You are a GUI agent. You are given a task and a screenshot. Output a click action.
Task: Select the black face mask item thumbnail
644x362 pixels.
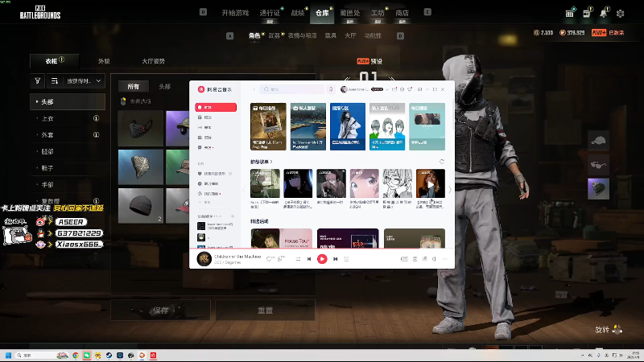[x=140, y=129]
